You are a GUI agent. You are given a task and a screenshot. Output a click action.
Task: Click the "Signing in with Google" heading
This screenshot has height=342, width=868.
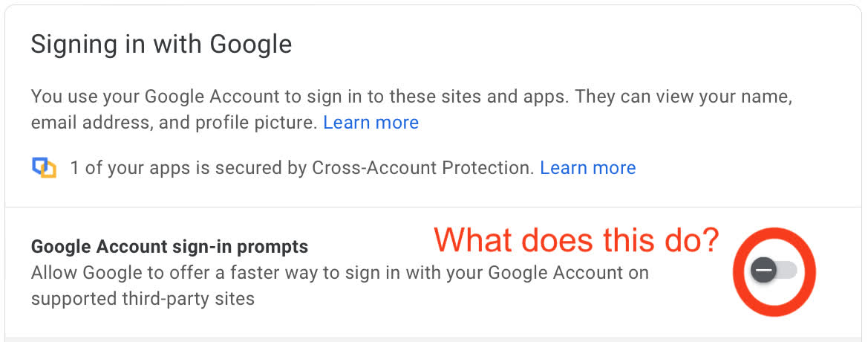pyautogui.click(x=161, y=45)
